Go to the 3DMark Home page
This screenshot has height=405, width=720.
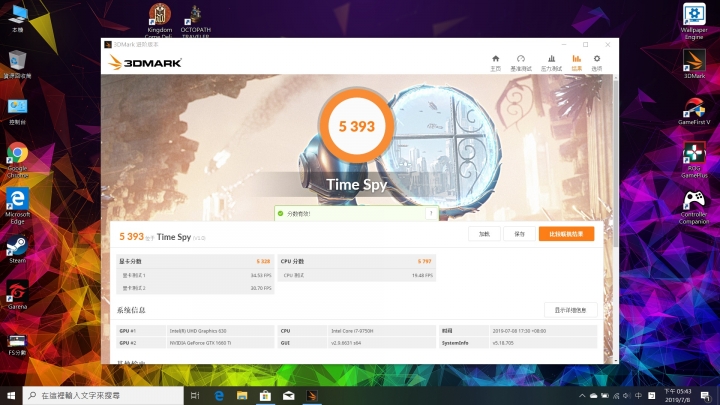click(x=495, y=63)
